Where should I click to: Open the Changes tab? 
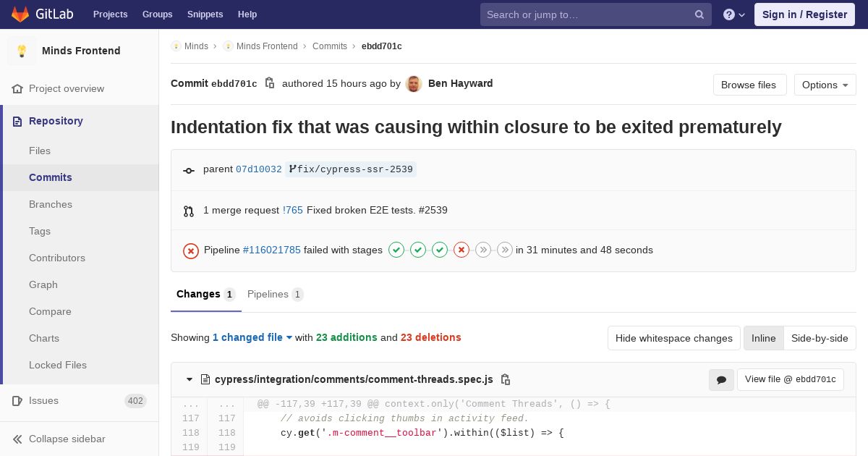[206, 294]
